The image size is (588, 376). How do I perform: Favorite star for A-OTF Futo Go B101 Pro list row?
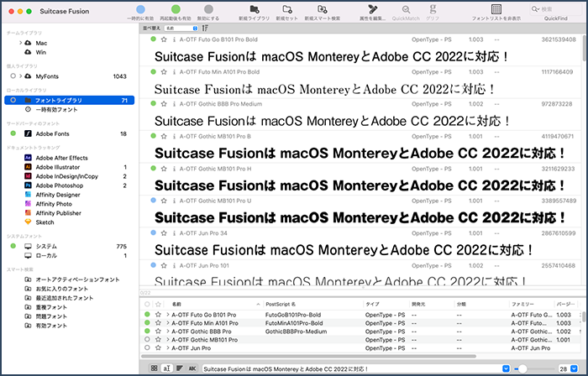pos(158,315)
